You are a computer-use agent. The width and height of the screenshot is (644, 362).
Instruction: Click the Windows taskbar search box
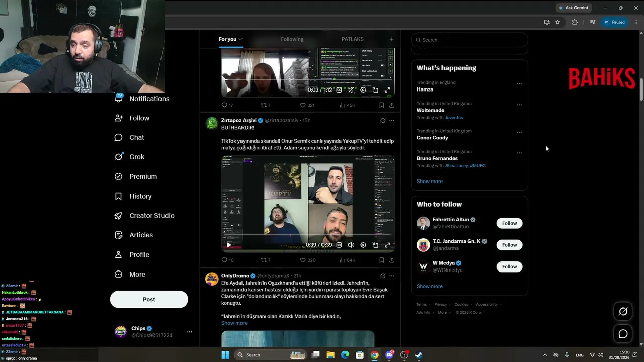coord(270,355)
